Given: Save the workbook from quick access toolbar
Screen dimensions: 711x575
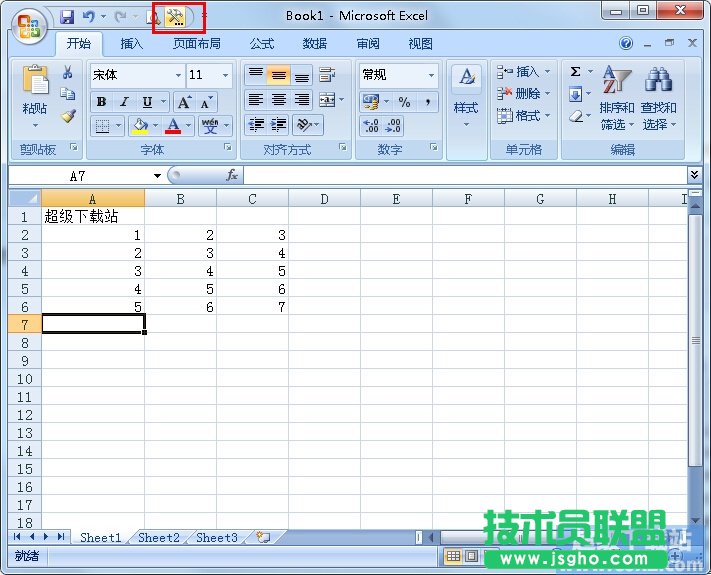Looking at the screenshot, I should pyautogui.click(x=67, y=17).
